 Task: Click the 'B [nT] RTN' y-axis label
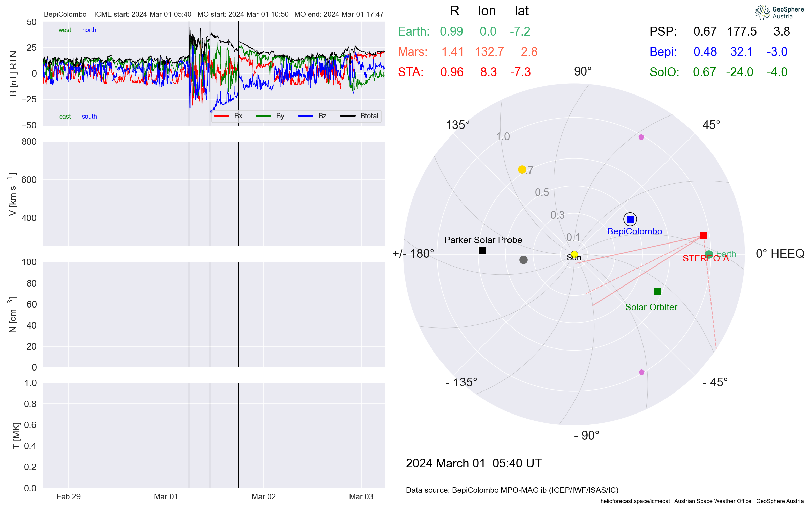(13, 73)
